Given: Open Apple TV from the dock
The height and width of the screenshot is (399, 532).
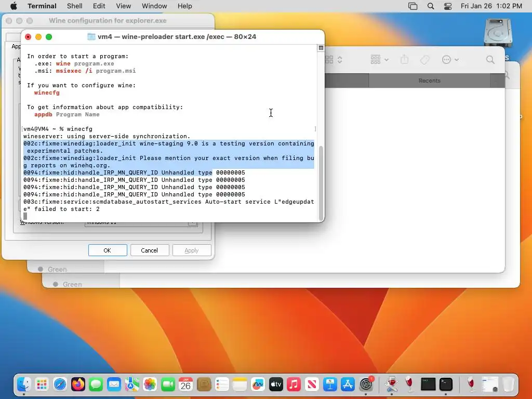Looking at the screenshot, I should point(276,384).
